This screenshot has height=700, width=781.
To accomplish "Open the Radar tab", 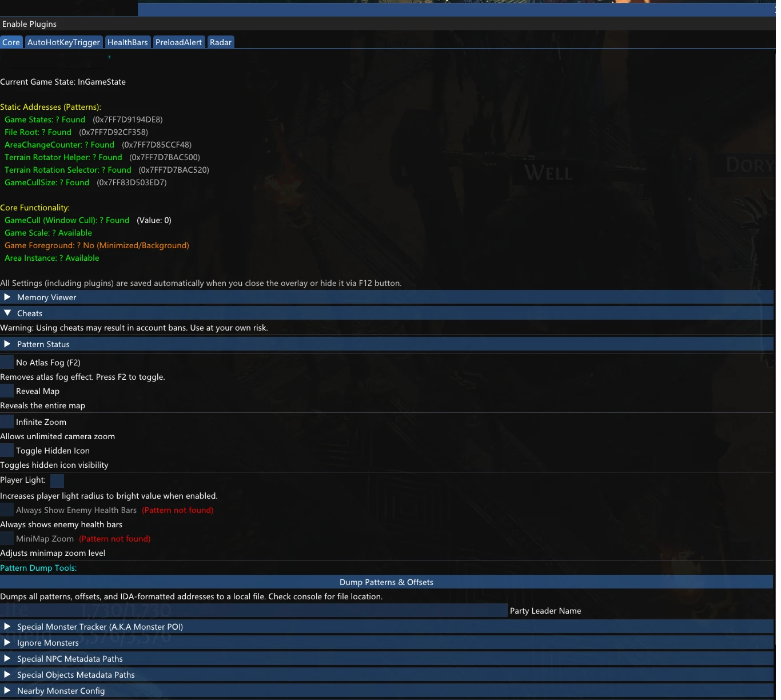I will [x=220, y=42].
